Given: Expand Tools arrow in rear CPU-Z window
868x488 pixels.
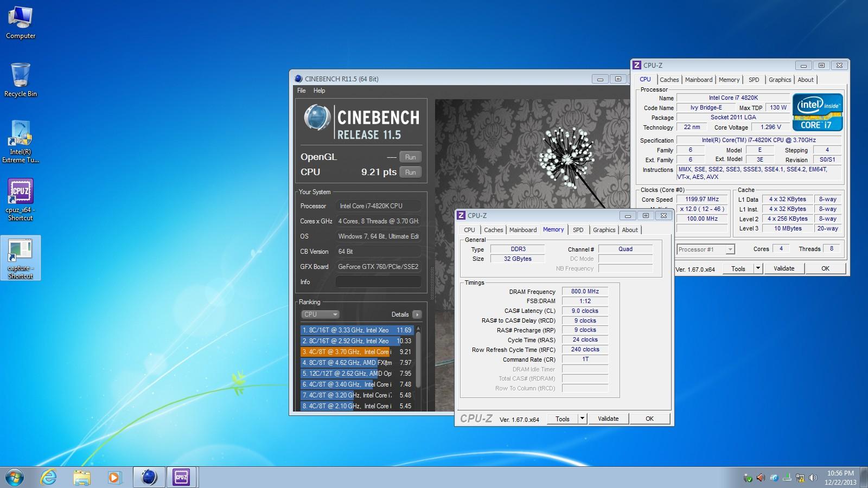Looking at the screenshot, I should coord(758,268).
